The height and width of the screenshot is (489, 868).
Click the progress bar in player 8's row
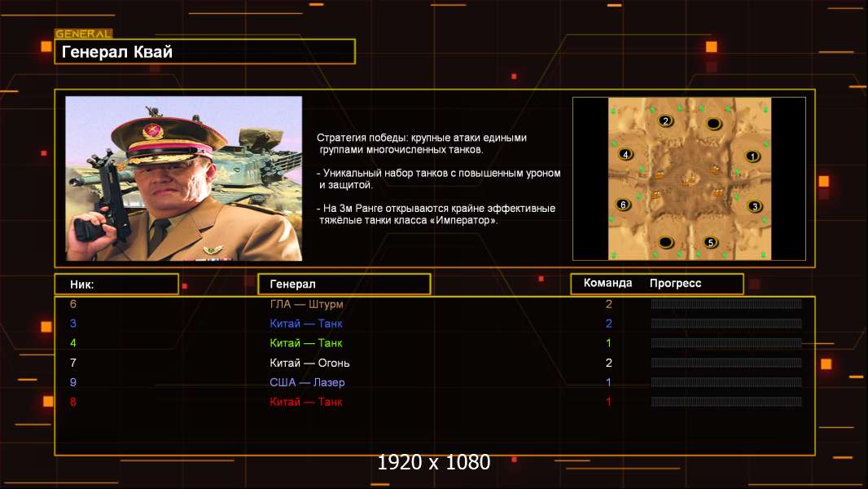click(x=726, y=402)
